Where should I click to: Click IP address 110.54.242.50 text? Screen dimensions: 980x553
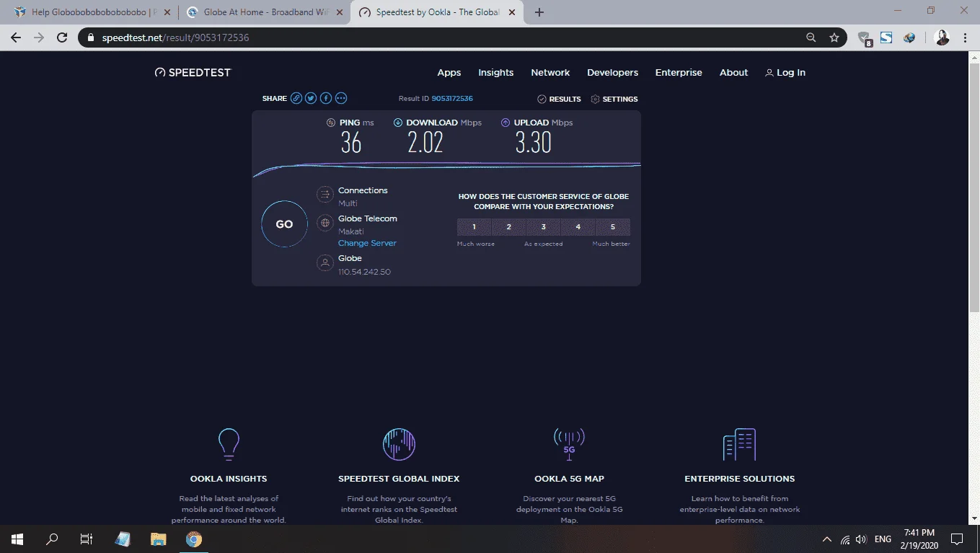tap(364, 272)
